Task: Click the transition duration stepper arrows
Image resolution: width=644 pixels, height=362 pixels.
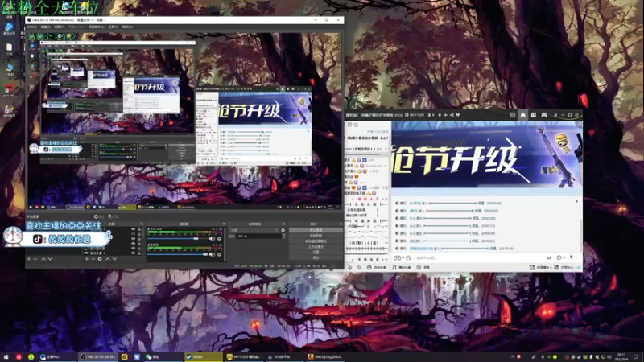Action: click(x=283, y=236)
